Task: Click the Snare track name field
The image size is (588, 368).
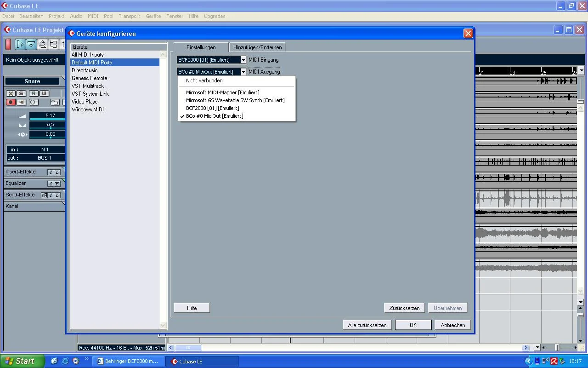Action: click(32, 81)
